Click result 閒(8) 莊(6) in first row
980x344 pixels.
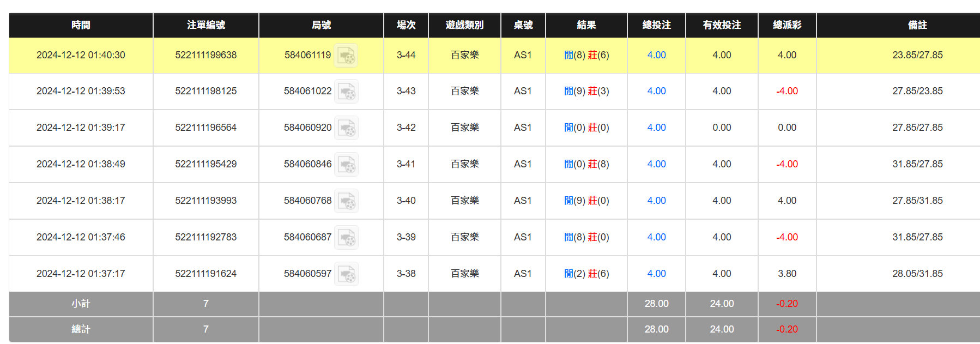click(586, 55)
